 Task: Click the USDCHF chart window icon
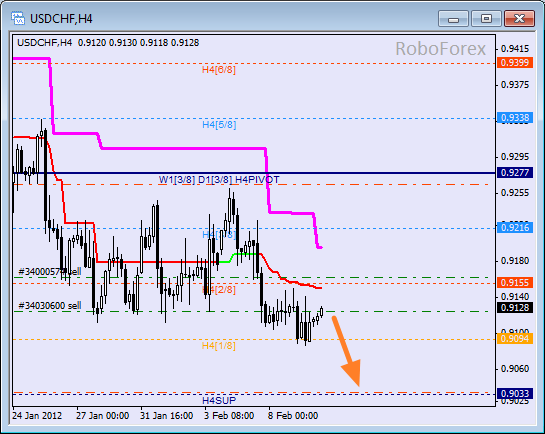17,18
